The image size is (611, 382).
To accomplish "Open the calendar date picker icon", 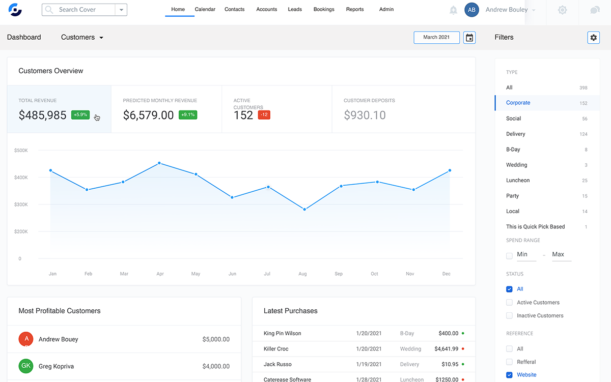I will 470,37.
